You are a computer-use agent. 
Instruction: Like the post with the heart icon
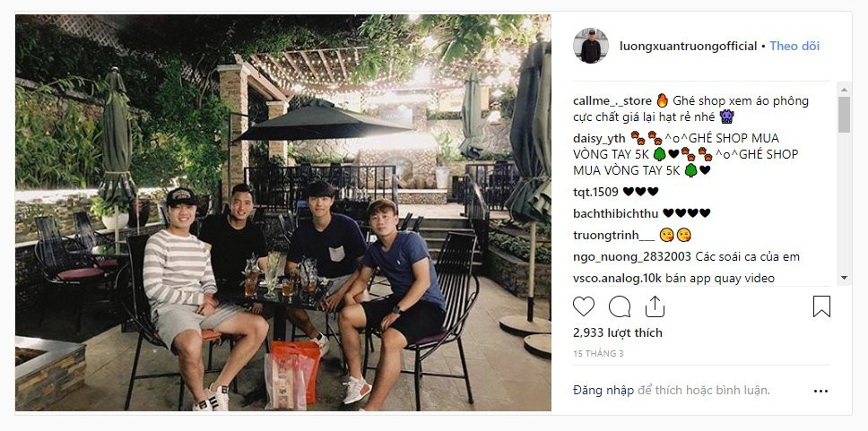tap(584, 306)
